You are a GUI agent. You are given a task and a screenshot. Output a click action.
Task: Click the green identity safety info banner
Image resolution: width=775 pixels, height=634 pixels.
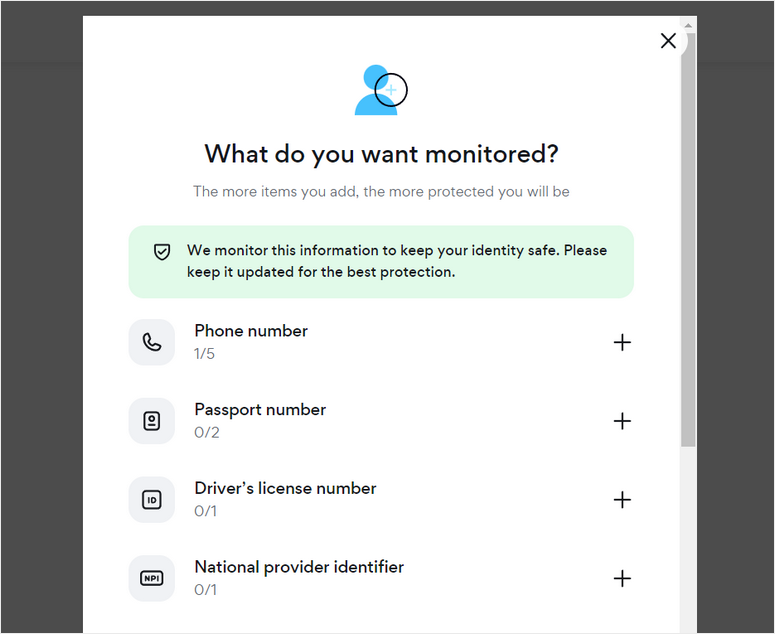[381, 262]
